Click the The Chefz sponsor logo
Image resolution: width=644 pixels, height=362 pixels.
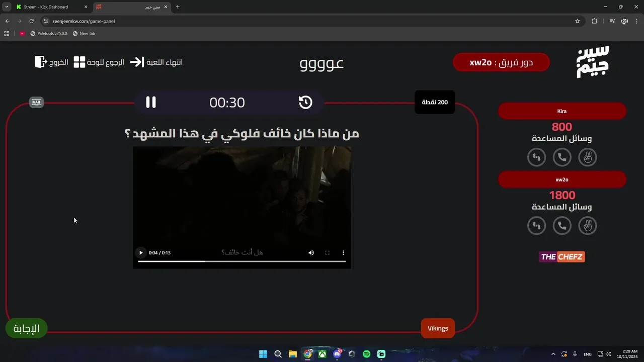(x=562, y=257)
